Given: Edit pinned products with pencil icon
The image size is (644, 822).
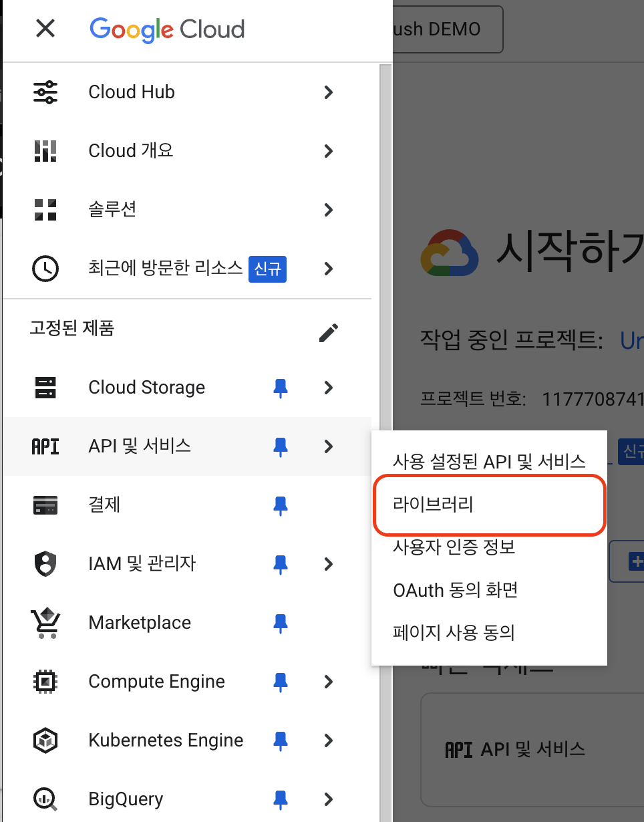Looking at the screenshot, I should click(x=328, y=332).
